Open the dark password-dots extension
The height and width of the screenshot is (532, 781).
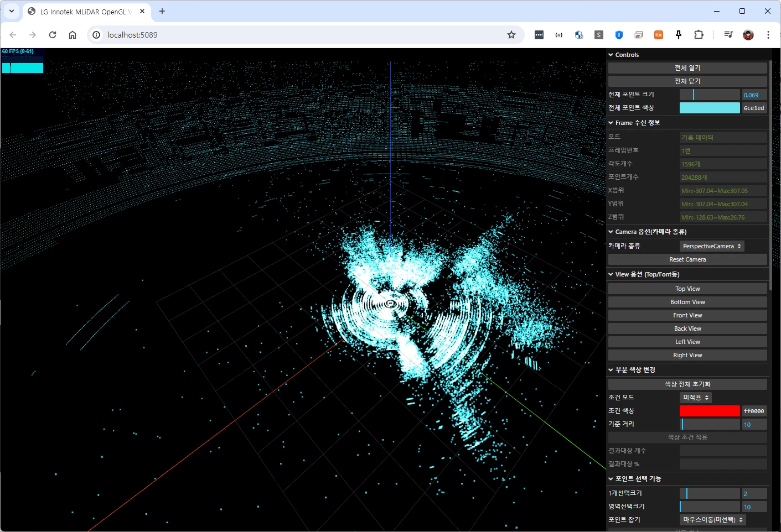coord(539,35)
